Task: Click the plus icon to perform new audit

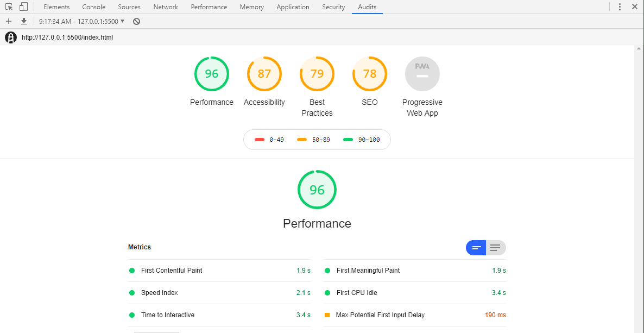Action: [9, 21]
